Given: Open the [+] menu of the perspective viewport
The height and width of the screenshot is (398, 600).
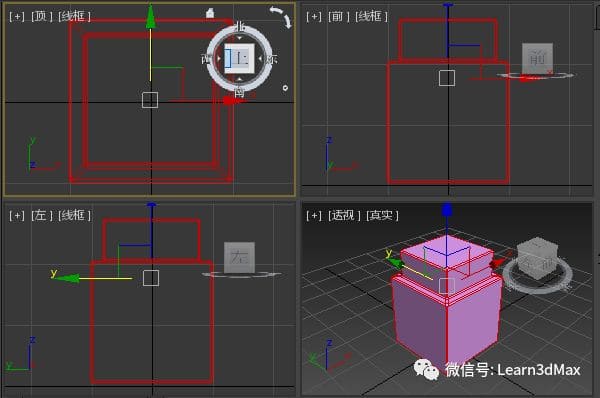Looking at the screenshot, I should (x=314, y=215).
